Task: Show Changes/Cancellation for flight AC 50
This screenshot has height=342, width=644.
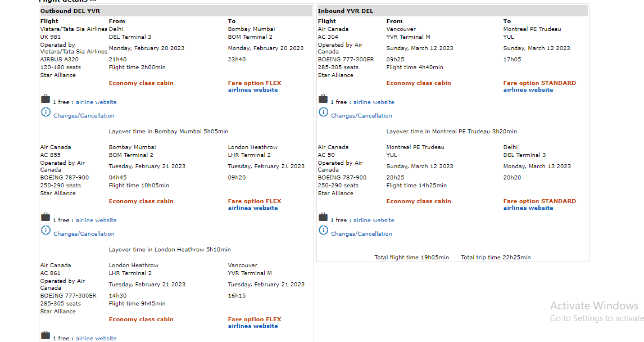Action: point(361,234)
